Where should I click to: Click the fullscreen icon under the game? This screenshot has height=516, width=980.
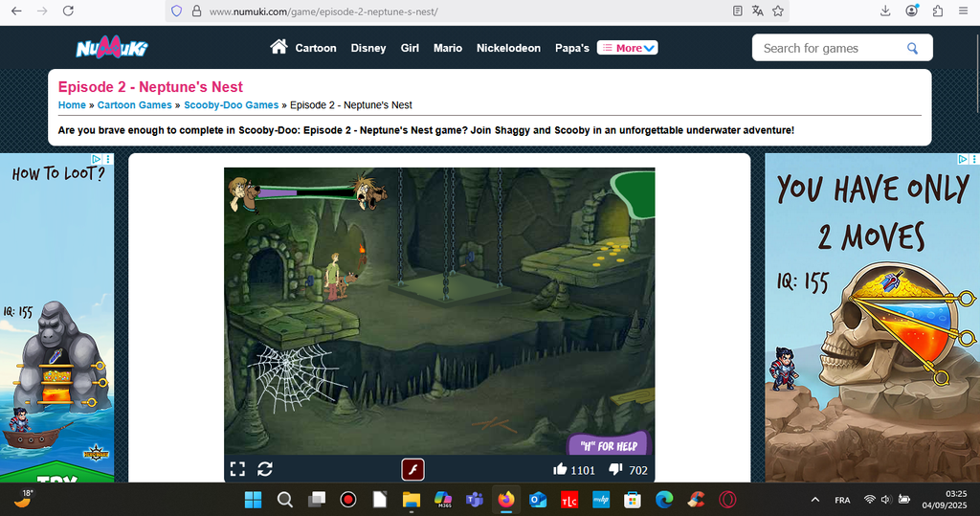click(x=237, y=469)
